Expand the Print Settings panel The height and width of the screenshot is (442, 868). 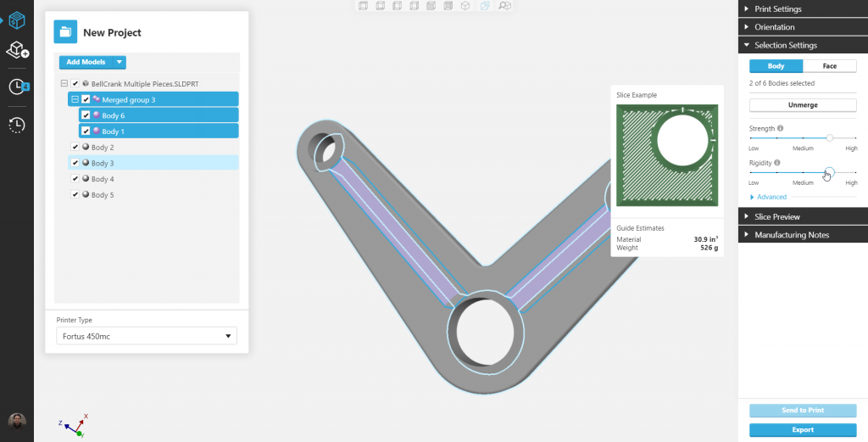[x=803, y=8]
